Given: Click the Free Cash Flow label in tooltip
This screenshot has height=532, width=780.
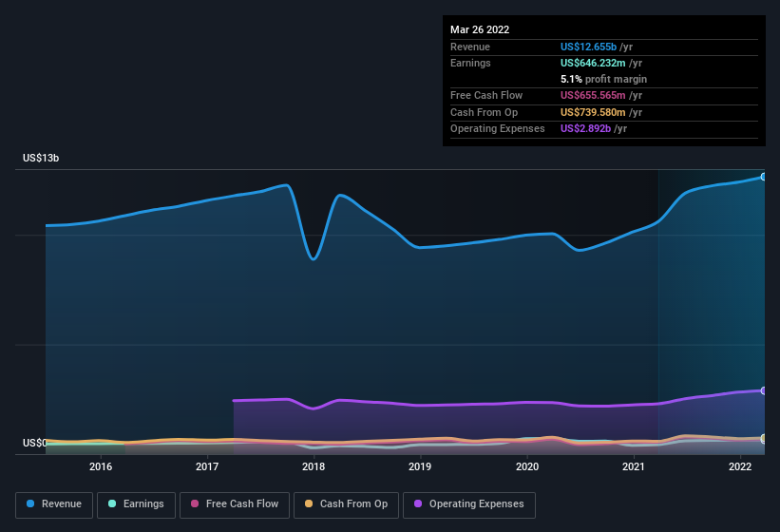Looking at the screenshot, I should pos(486,95).
